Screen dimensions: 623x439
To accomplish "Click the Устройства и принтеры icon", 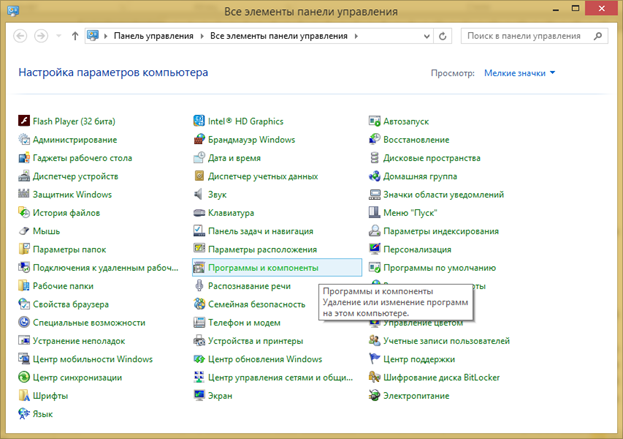I will (199, 340).
